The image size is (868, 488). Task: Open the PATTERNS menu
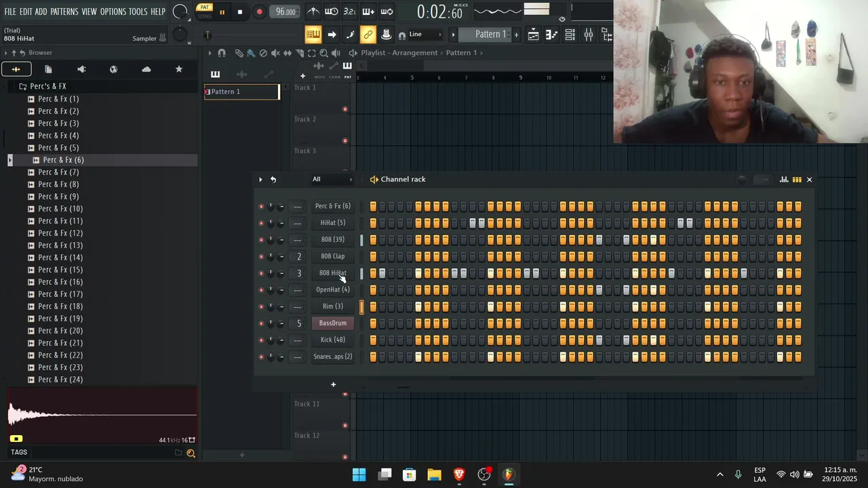[x=64, y=12]
